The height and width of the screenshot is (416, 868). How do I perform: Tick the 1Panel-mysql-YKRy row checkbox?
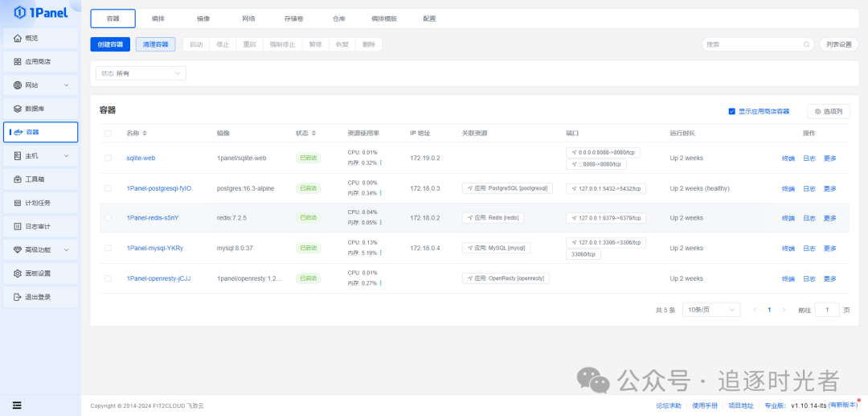tap(108, 248)
